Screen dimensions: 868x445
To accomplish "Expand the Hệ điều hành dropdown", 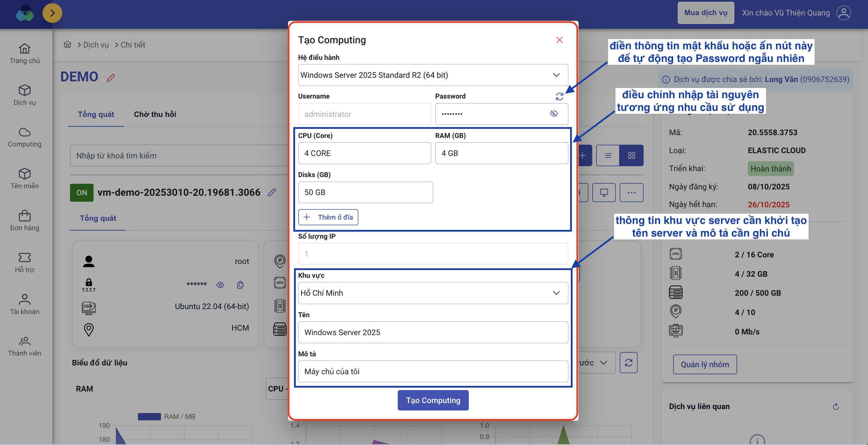I will [433, 75].
